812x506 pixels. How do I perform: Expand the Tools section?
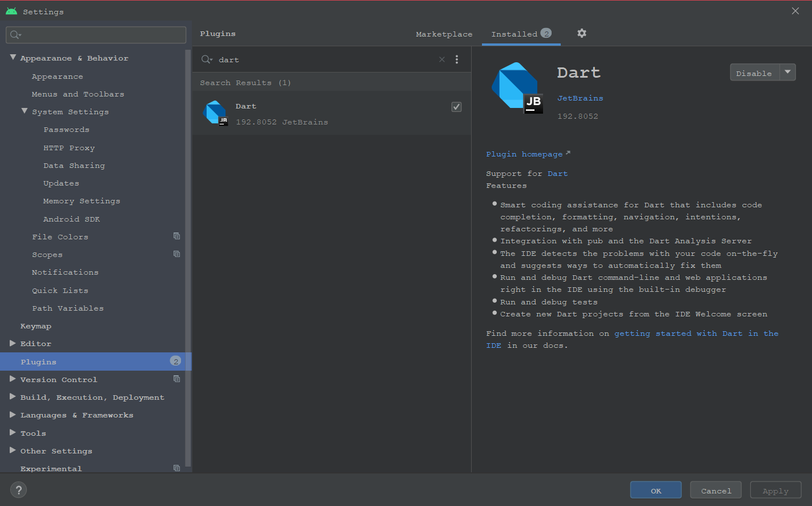pos(13,432)
